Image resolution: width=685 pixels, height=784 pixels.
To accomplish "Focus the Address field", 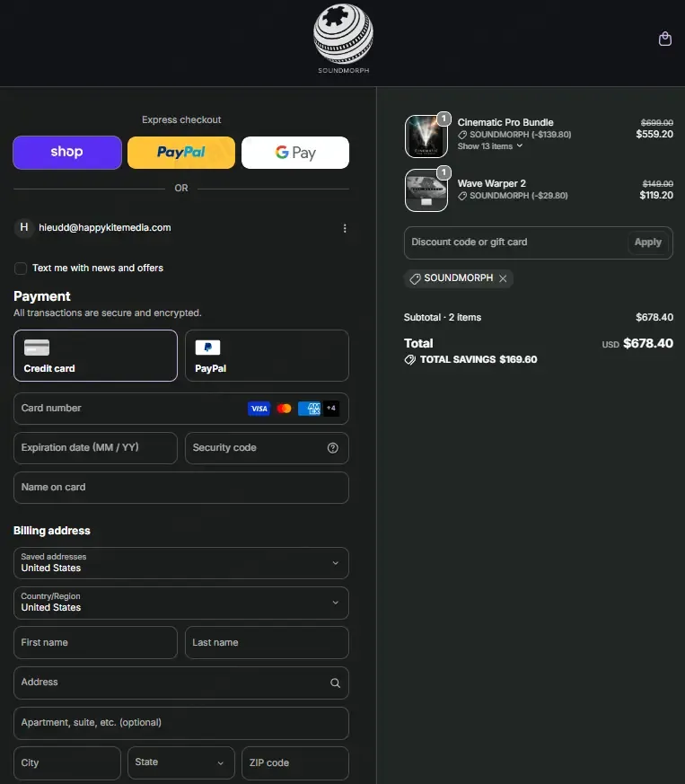I will 181,683.
